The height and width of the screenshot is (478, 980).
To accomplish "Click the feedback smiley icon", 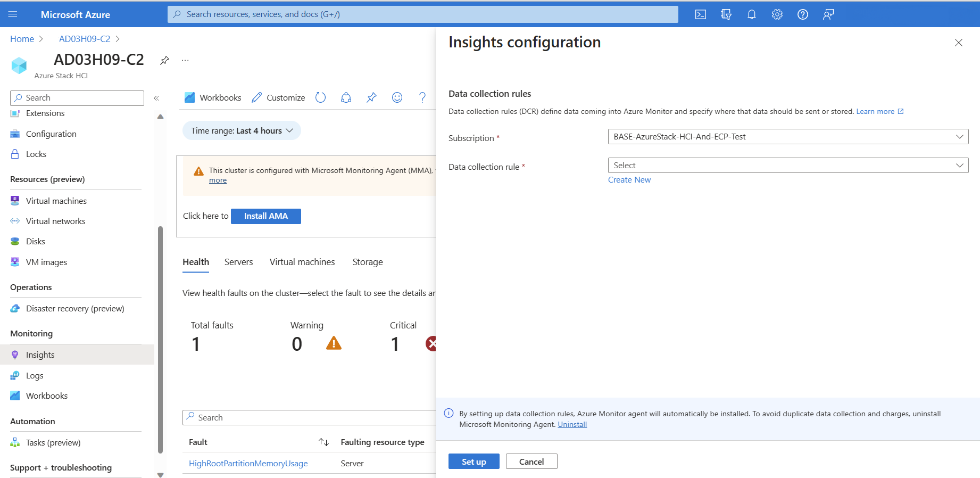I will click(x=397, y=97).
